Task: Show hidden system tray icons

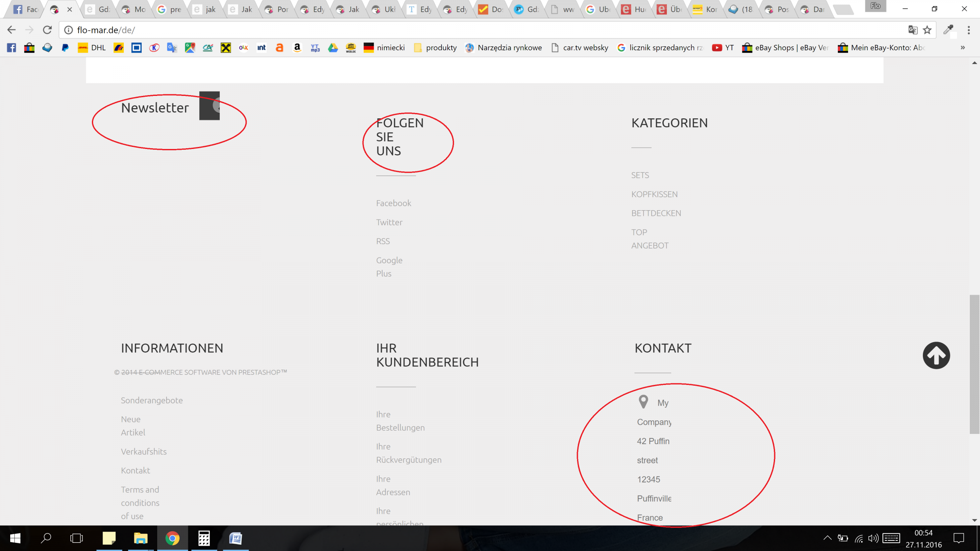Action: [827, 538]
